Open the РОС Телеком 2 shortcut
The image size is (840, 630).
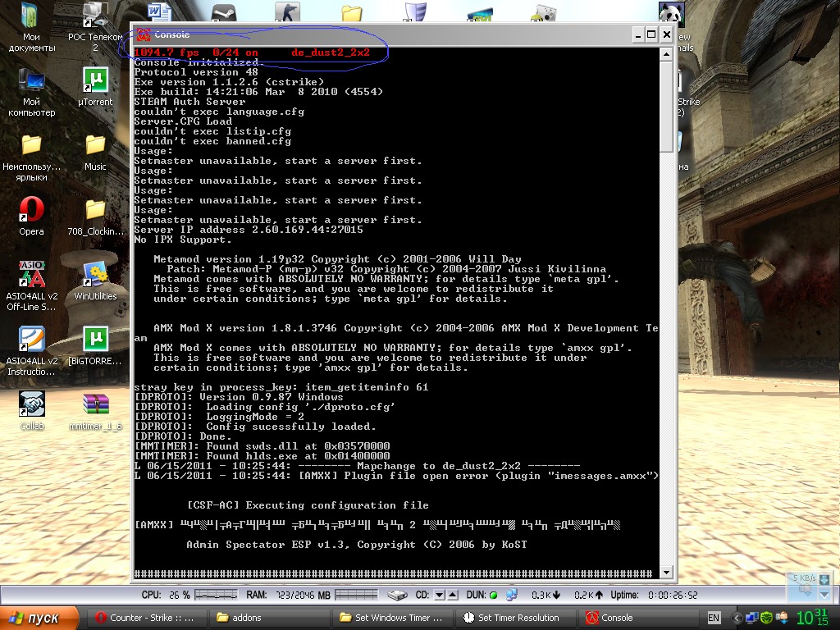tap(95, 27)
